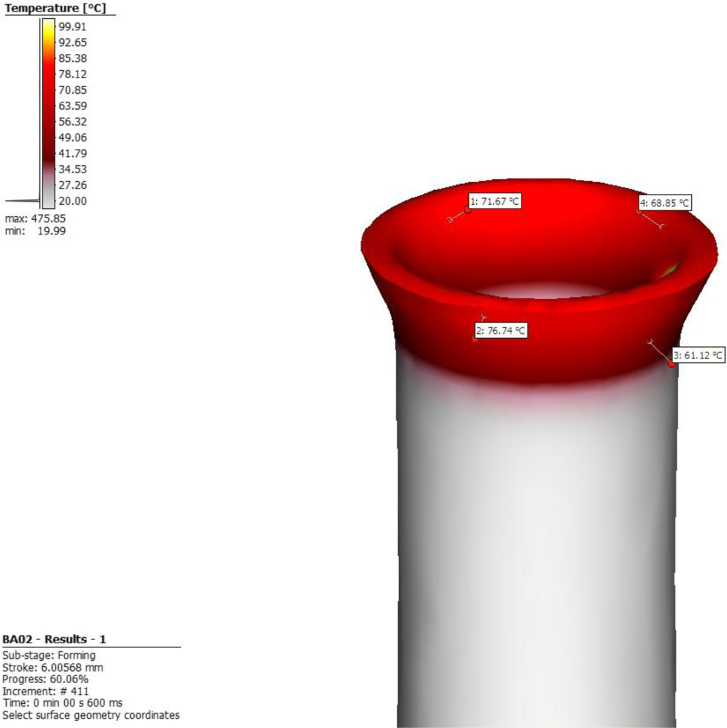
Task: Click the Sub-stage: Forming text
Action: (49, 655)
